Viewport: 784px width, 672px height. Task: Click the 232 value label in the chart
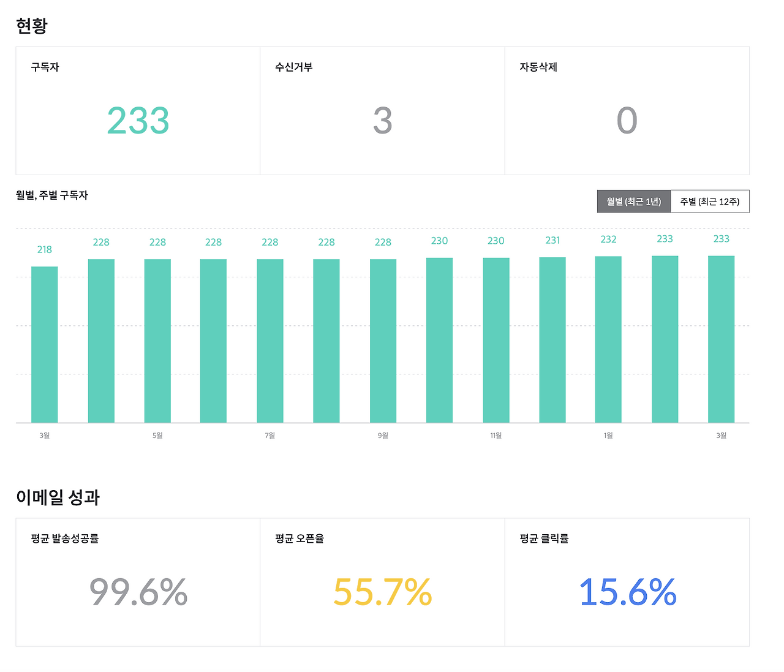tap(608, 240)
